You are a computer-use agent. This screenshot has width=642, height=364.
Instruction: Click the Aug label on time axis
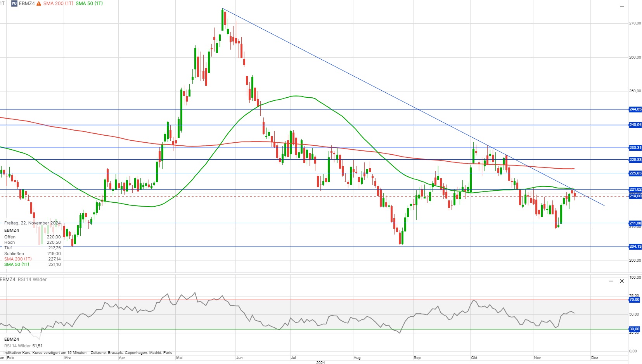tap(357, 358)
